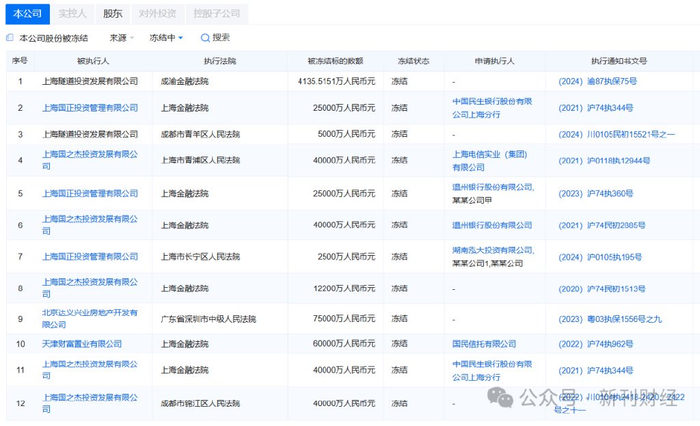
Task: Open case link (2021)沪74执344号 in row 2
Action: tap(596, 108)
